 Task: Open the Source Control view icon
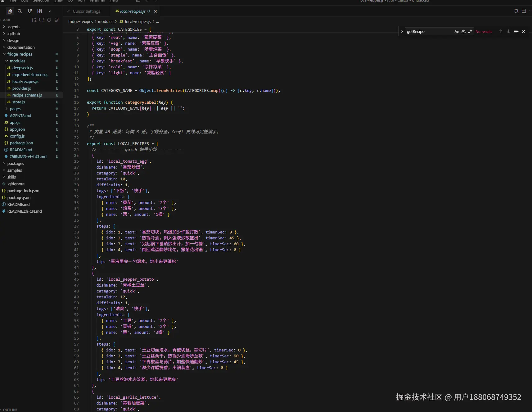[x=30, y=11]
